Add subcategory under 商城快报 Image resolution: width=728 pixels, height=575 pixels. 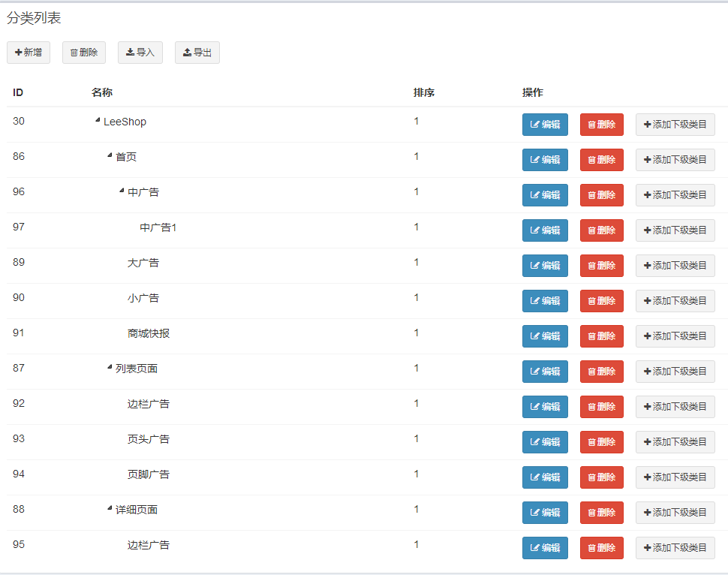tap(675, 336)
